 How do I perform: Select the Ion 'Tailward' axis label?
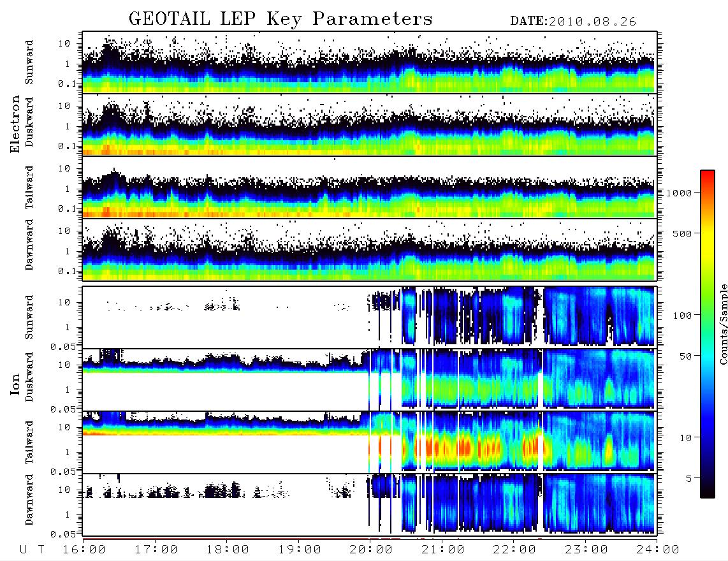click(29, 442)
